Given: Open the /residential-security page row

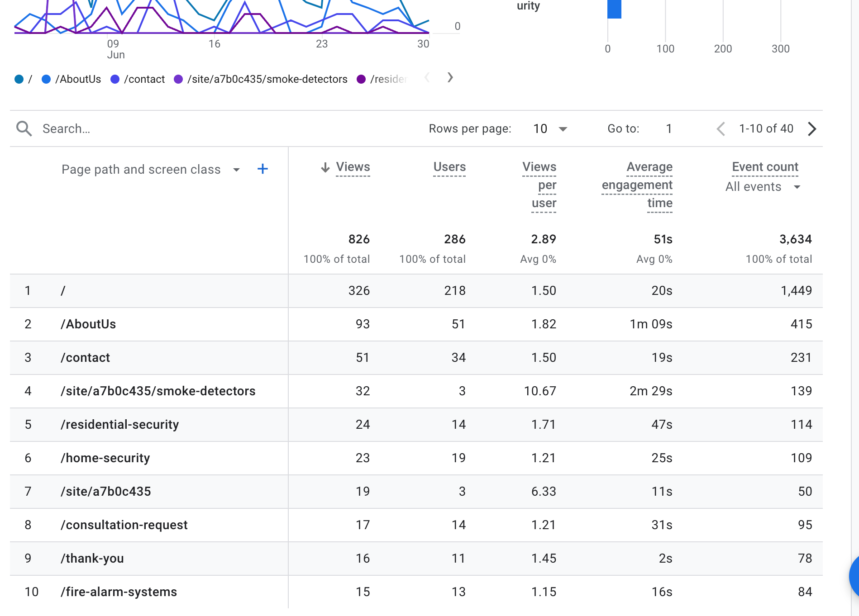Looking at the screenshot, I should (120, 424).
